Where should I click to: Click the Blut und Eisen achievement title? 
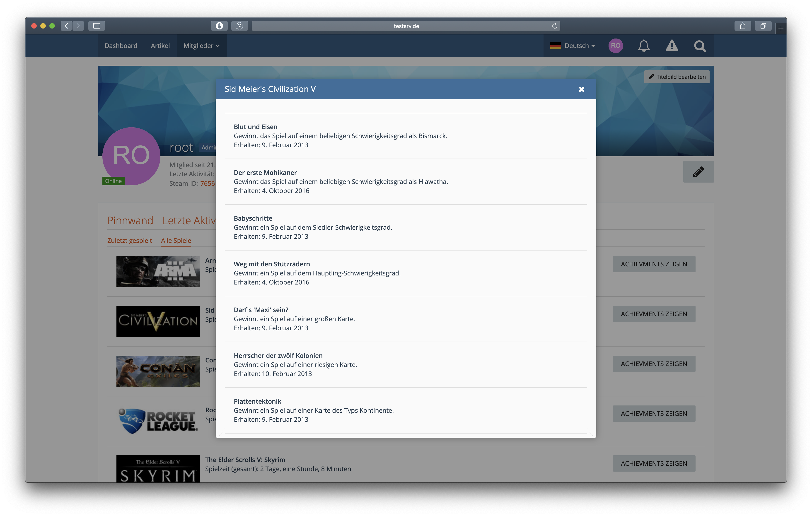(256, 127)
